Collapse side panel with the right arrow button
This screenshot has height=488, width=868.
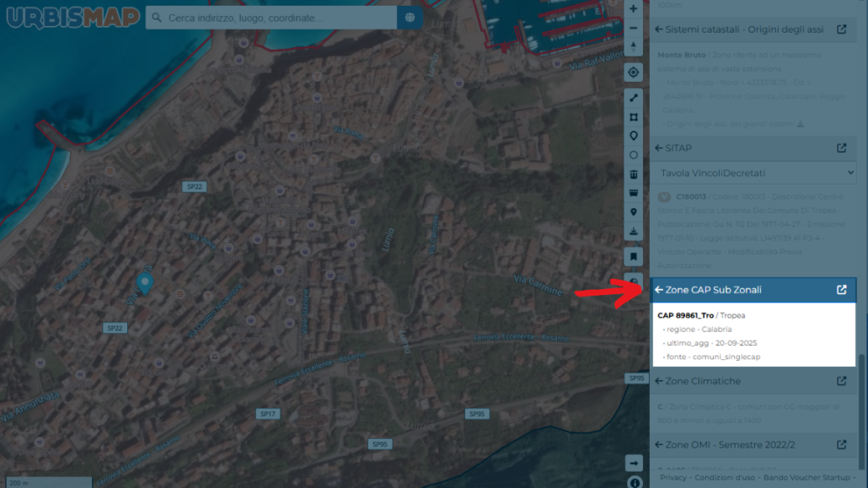tap(633, 463)
